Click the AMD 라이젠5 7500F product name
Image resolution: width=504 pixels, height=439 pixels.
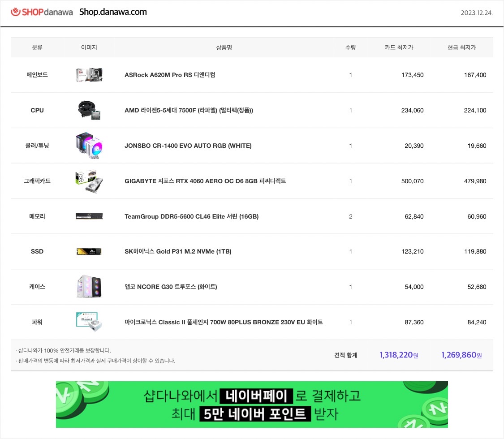(189, 110)
